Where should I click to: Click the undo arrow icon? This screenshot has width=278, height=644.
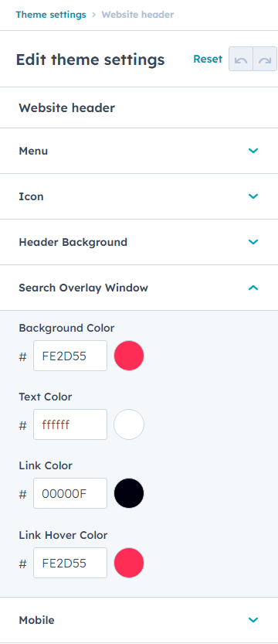241,60
